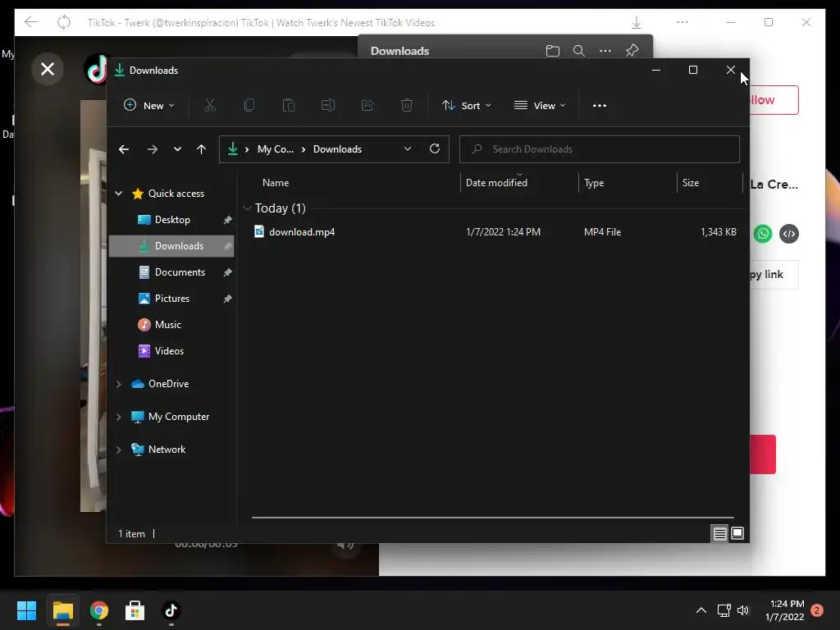
Task: Click the embed code icon on TikTok
Action: pos(789,234)
